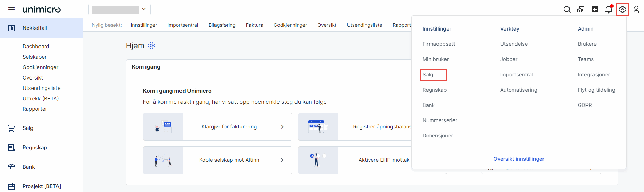This screenshot has width=644, height=192.
Task: Click the settings gear icon in header
Action: click(x=623, y=9)
